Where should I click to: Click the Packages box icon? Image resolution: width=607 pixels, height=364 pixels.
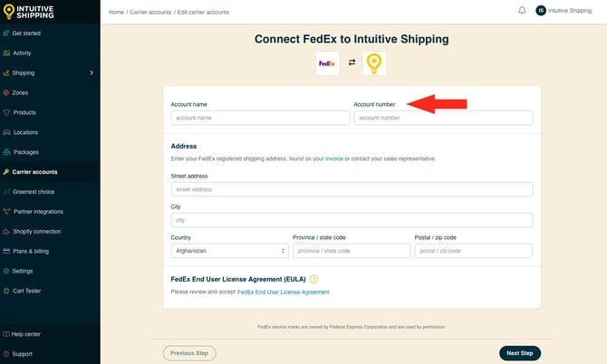coord(6,152)
